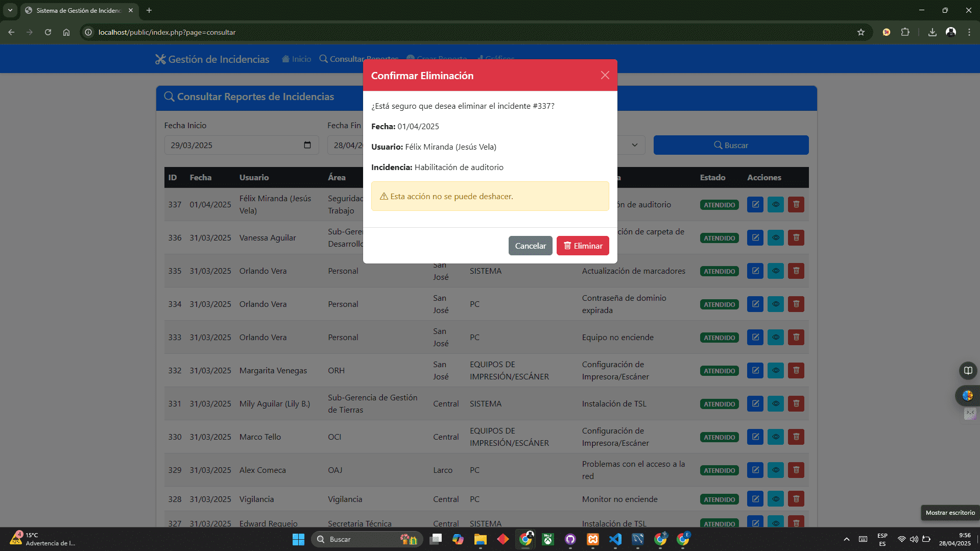Open Visual Studio Code from the taskbar
This screenshot has height=551, width=980.
click(615, 539)
